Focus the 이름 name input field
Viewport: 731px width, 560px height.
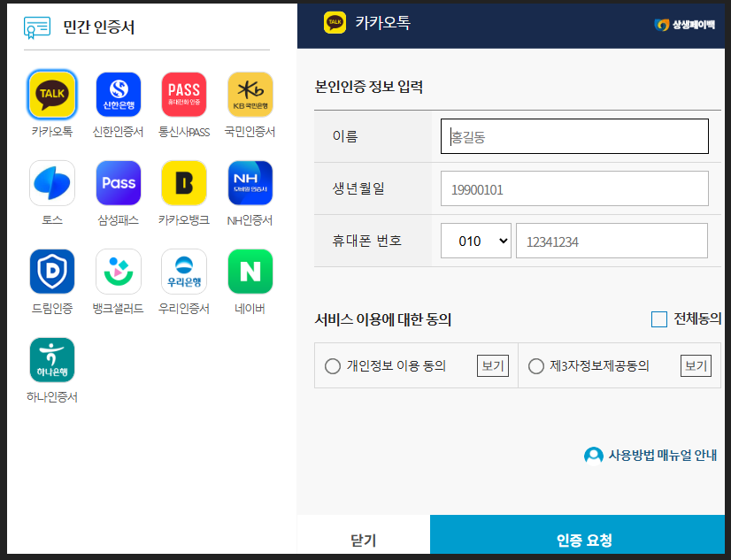(574, 136)
